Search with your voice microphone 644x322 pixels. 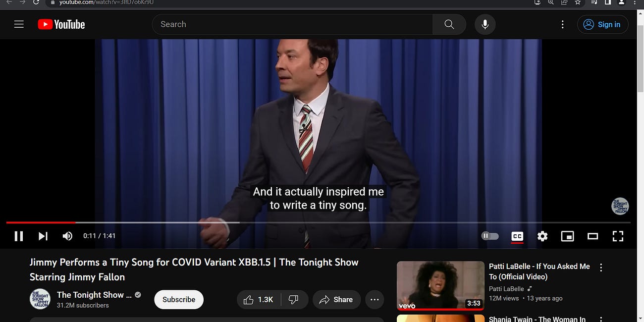[485, 24]
